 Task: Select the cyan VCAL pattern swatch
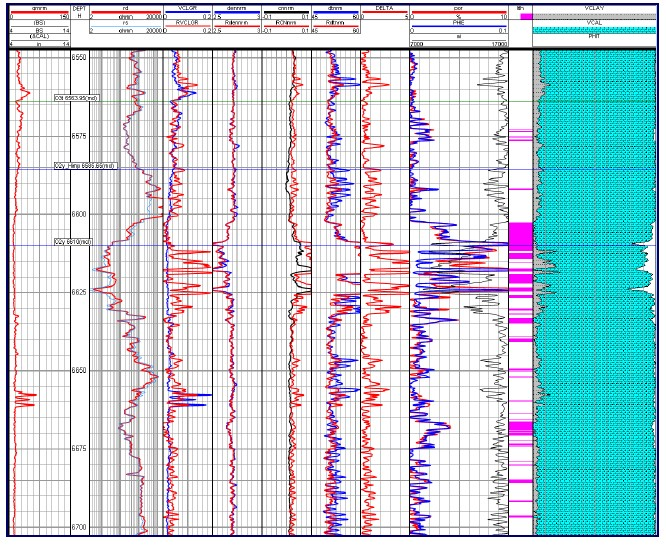click(596, 30)
